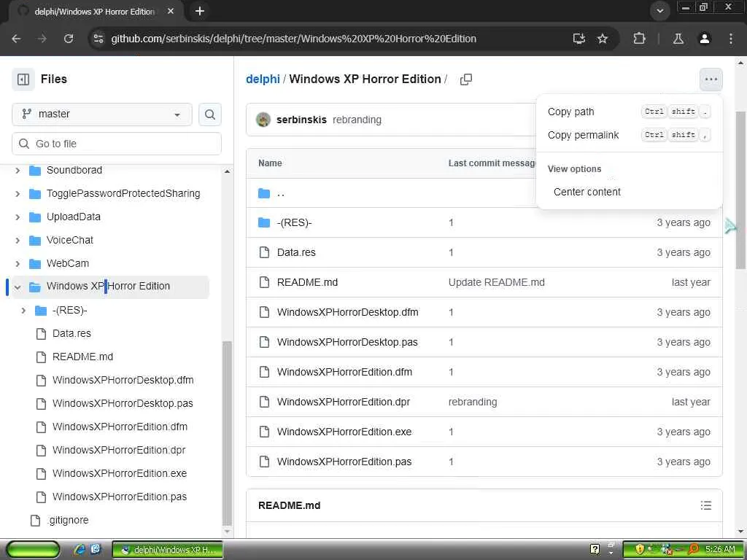Viewport: 747px width, 560px height.
Task: Bookmark this page with the star icon
Action: pos(603,39)
